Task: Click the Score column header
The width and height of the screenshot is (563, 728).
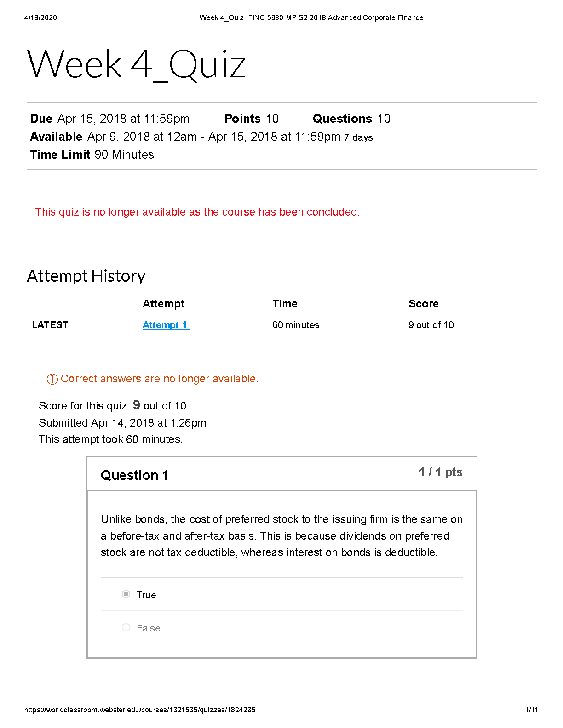Action: click(x=423, y=304)
